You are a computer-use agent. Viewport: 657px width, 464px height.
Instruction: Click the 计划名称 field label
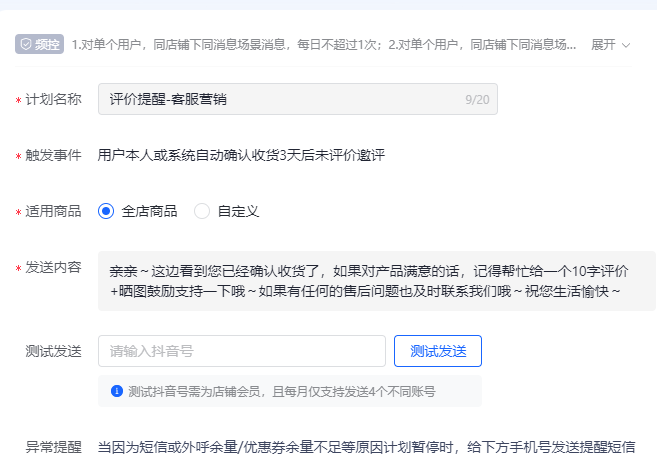(53, 99)
